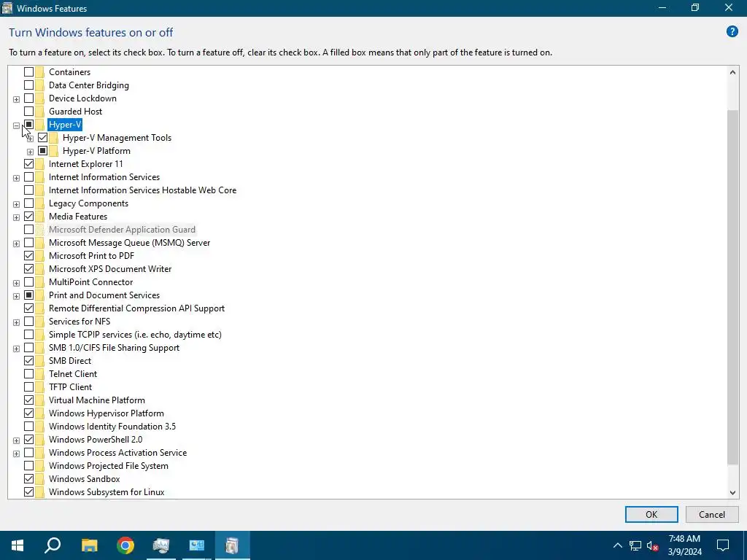Expand the Windows PowerShell 2.0 node
Viewport: 747px width, 560px height.
tap(16, 440)
